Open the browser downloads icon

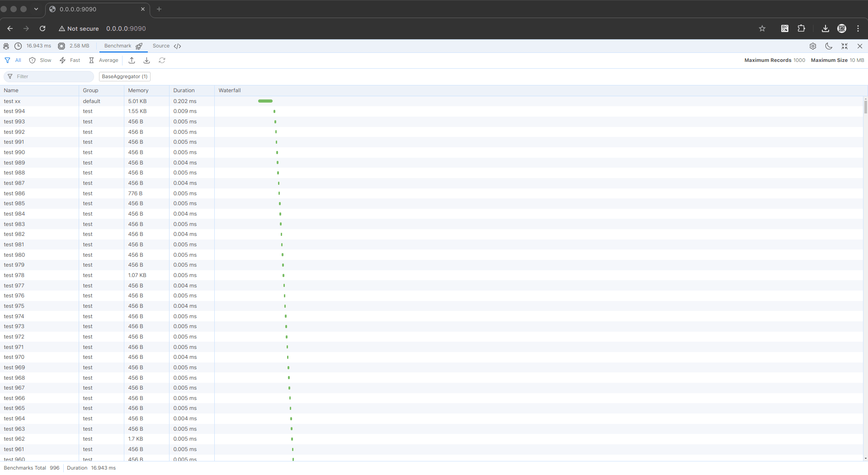coord(826,28)
